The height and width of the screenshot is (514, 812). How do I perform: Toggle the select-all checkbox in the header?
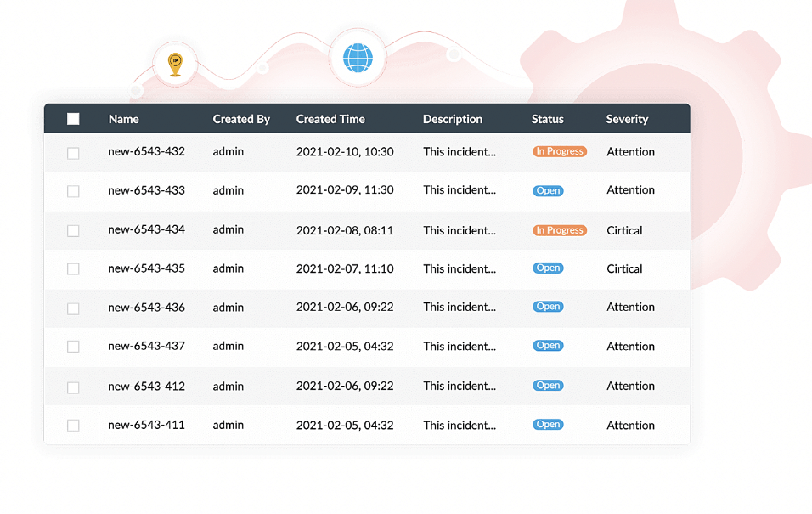pos(73,119)
